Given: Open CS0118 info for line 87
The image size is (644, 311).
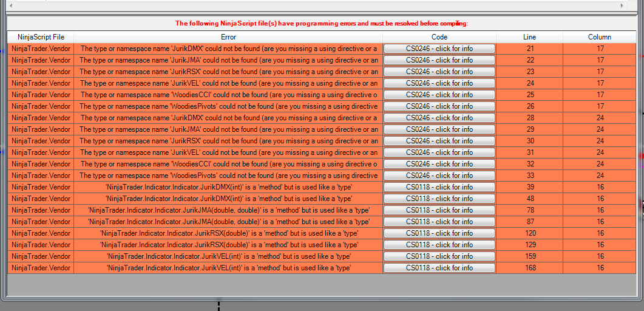Looking at the screenshot, I should tap(439, 222).
